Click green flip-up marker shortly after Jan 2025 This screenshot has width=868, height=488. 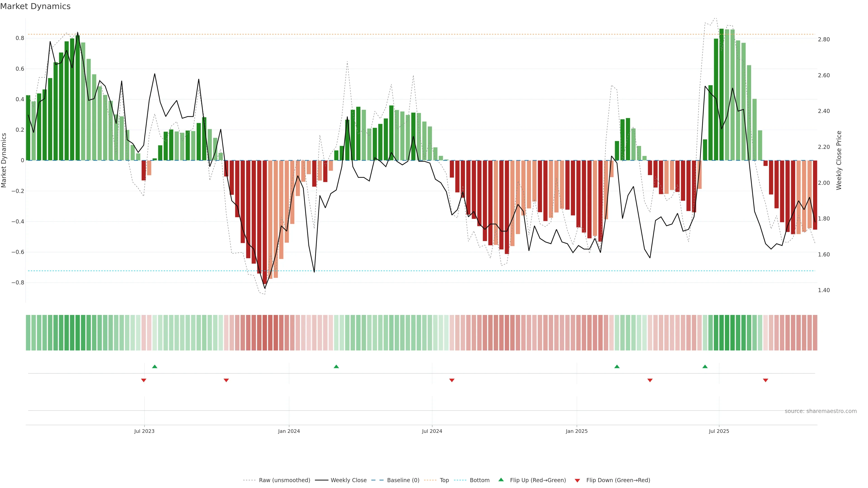617,366
